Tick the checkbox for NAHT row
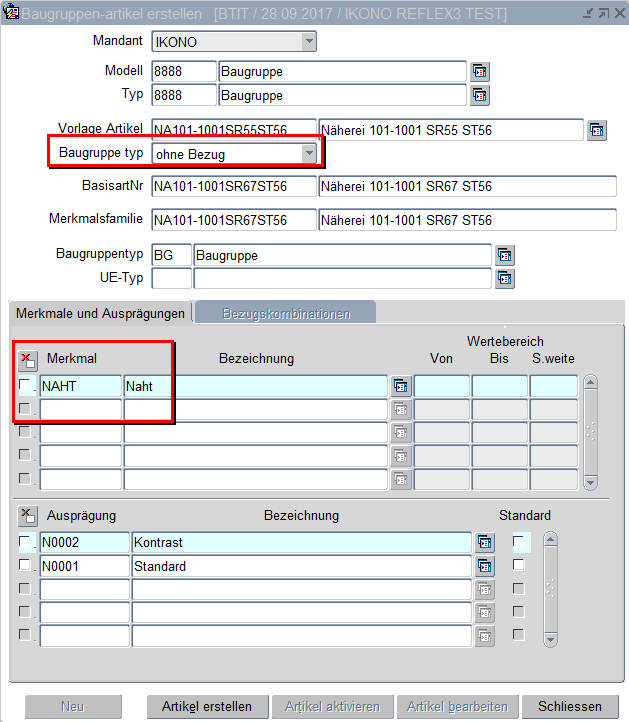The height and width of the screenshot is (722, 629). point(25,385)
